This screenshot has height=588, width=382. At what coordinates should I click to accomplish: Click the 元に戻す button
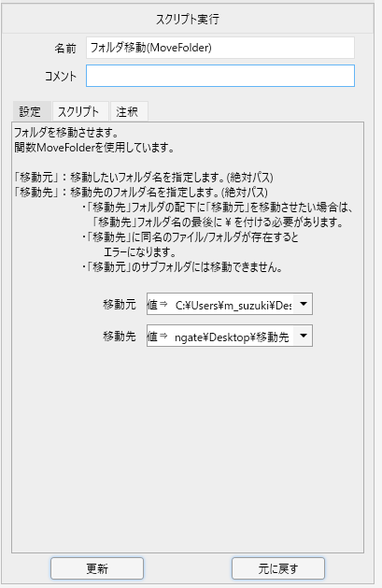click(278, 568)
